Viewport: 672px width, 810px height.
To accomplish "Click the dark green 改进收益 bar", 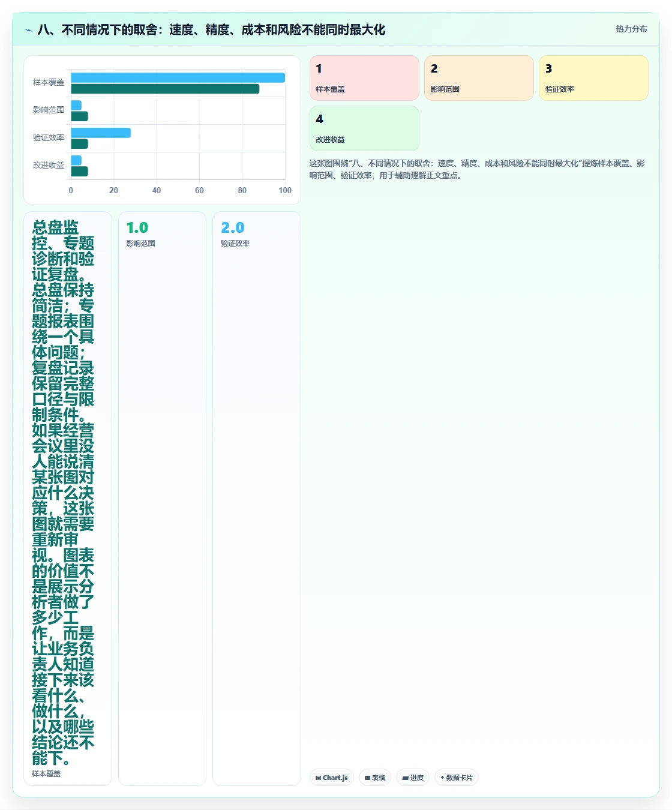I will pyautogui.click(x=79, y=172).
